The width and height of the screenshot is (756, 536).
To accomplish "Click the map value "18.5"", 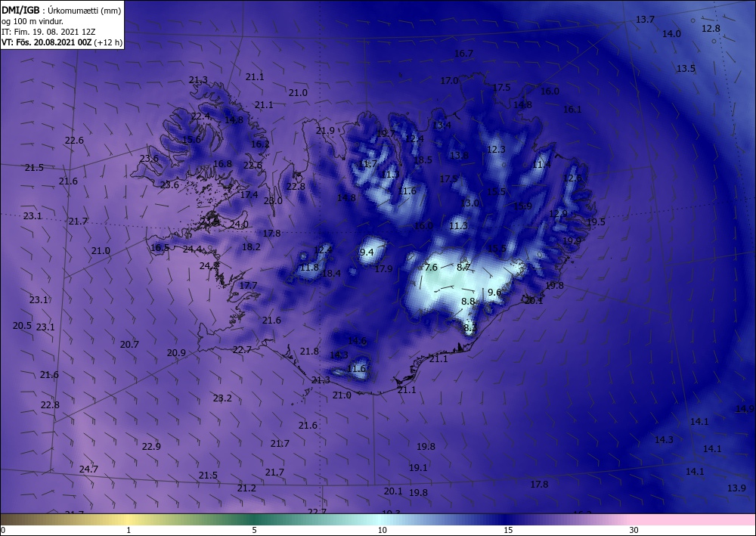I will pyautogui.click(x=423, y=160).
